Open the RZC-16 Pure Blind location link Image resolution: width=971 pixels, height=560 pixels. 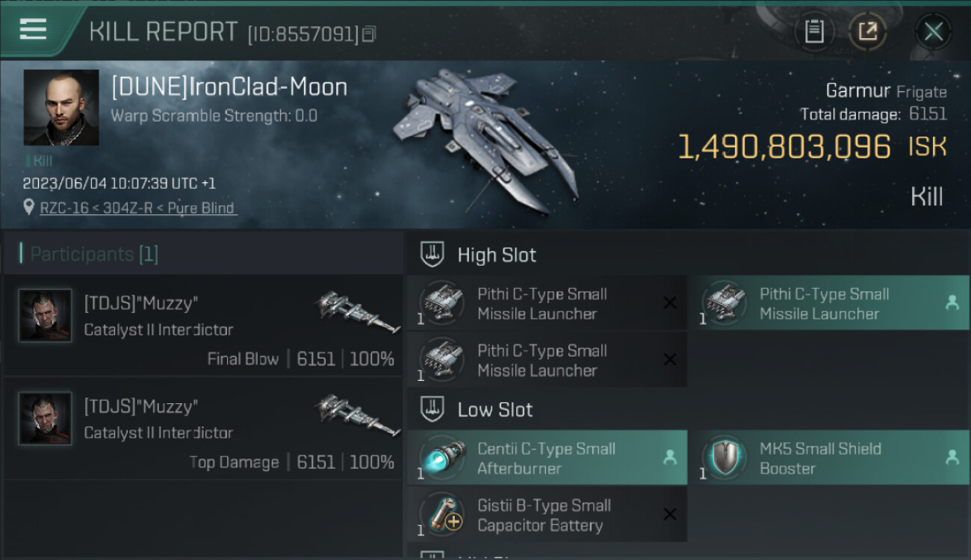point(137,208)
